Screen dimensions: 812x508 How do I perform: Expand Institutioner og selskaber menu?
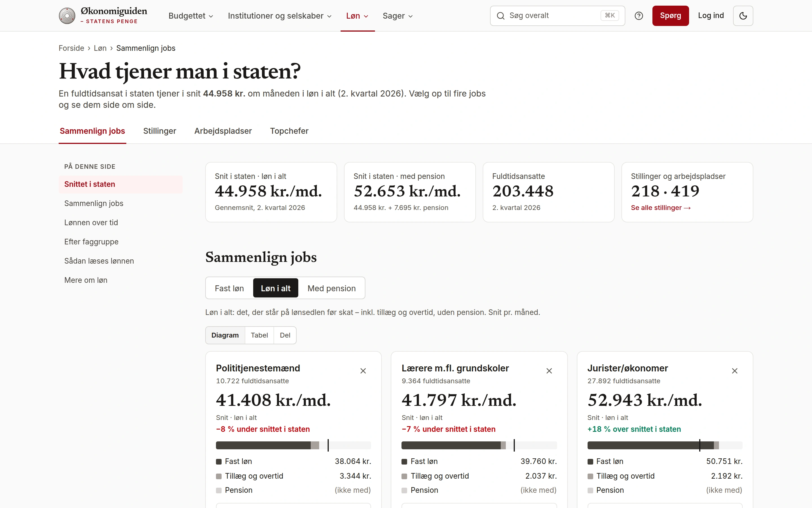pyautogui.click(x=279, y=16)
